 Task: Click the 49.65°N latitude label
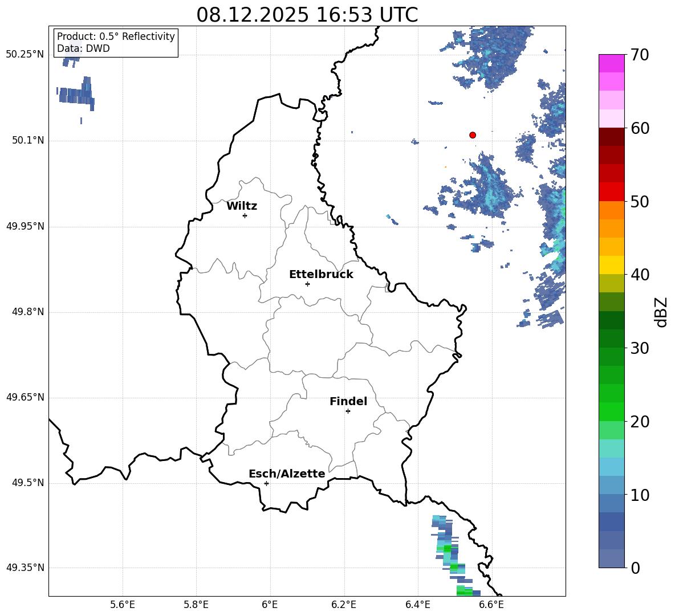click(x=25, y=397)
